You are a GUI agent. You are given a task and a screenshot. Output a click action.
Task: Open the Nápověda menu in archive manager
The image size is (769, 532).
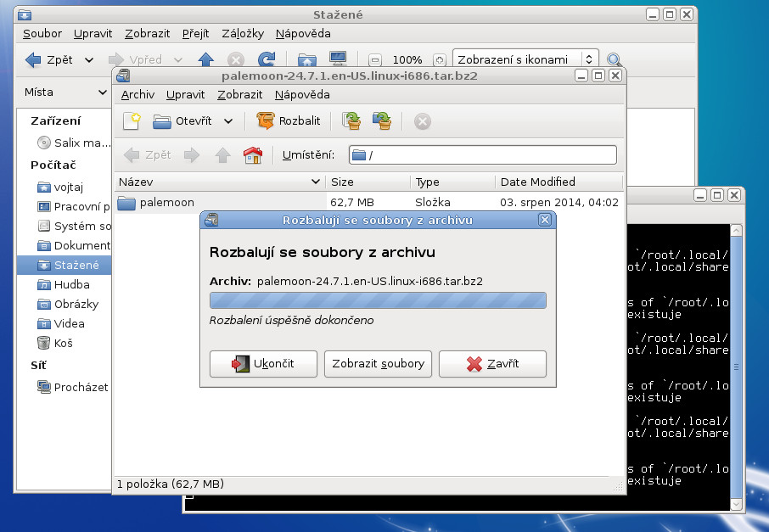pyautogui.click(x=302, y=95)
